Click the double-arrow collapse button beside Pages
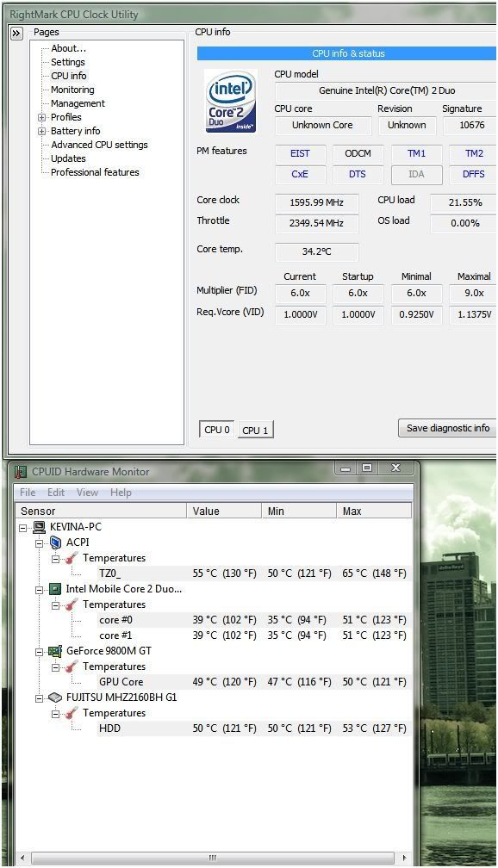 click(16, 34)
